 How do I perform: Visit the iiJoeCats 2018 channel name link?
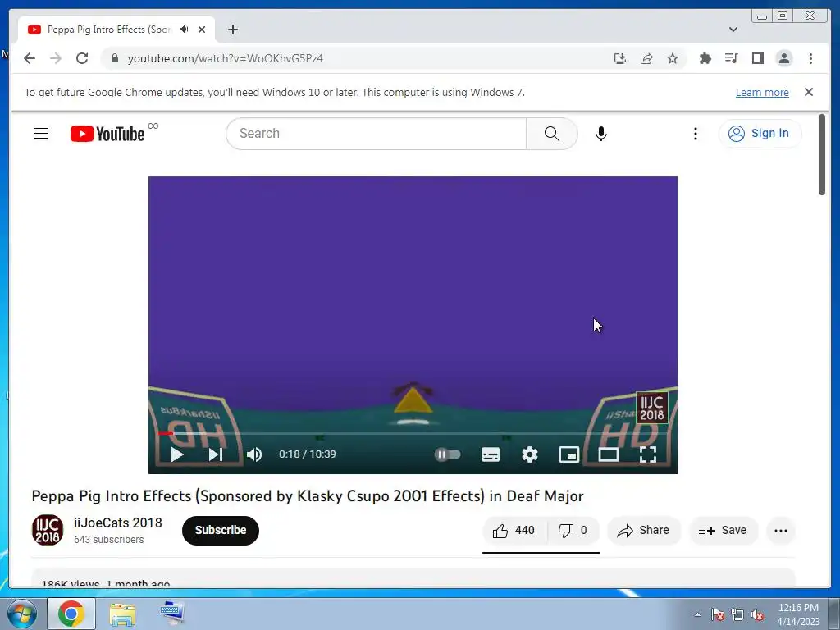click(118, 523)
